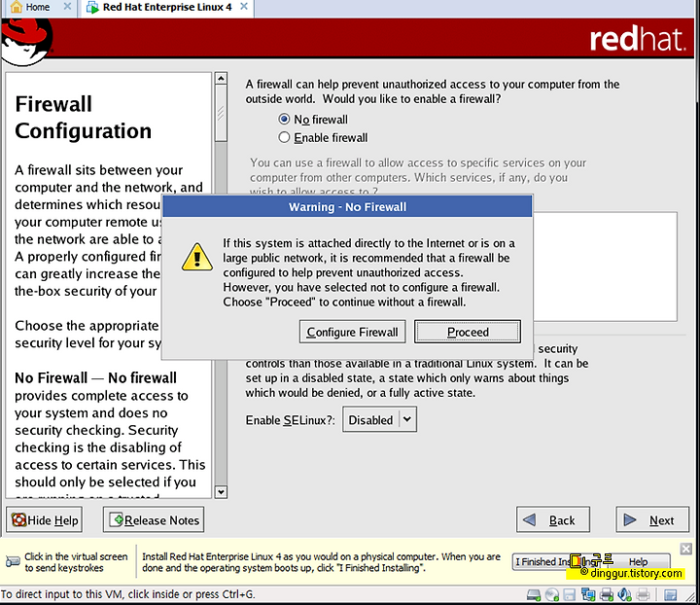The width and height of the screenshot is (700, 605).
Task: Select the Enable firewall radio button
Action: [x=284, y=137]
